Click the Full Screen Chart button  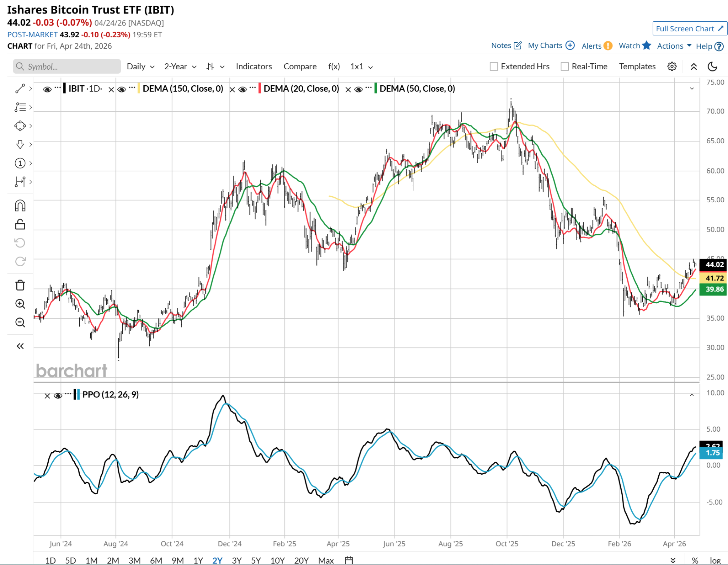[x=689, y=28]
